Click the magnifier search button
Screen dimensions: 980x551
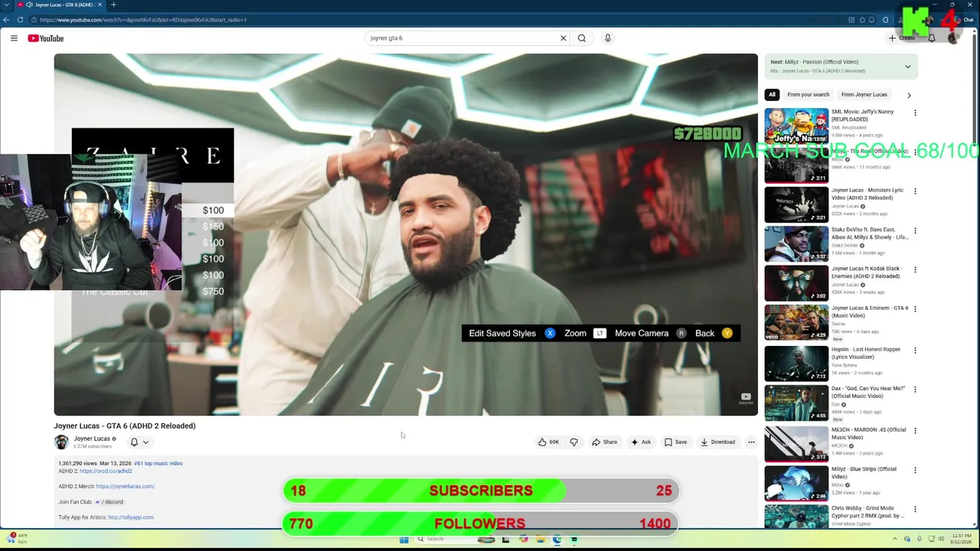[582, 38]
